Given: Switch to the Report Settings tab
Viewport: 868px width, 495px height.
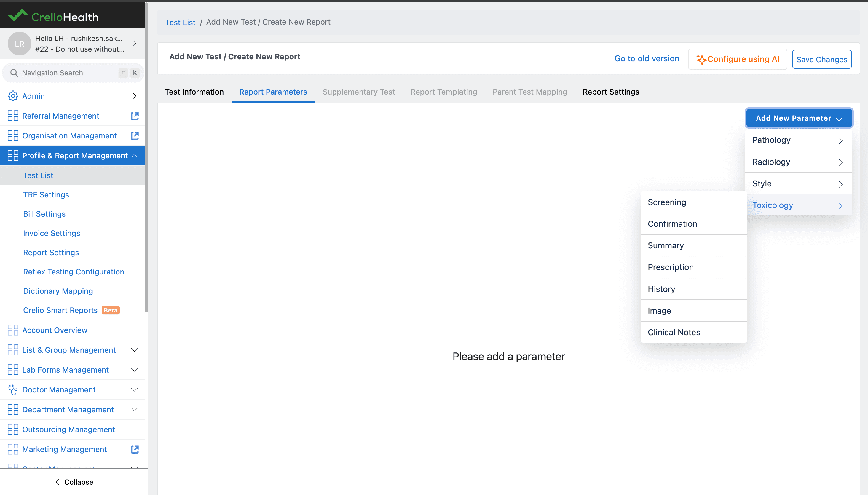Looking at the screenshot, I should click(x=611, y=92).
